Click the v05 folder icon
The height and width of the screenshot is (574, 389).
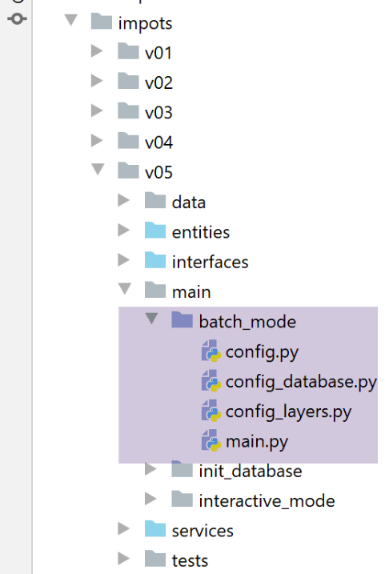point(128,170)
